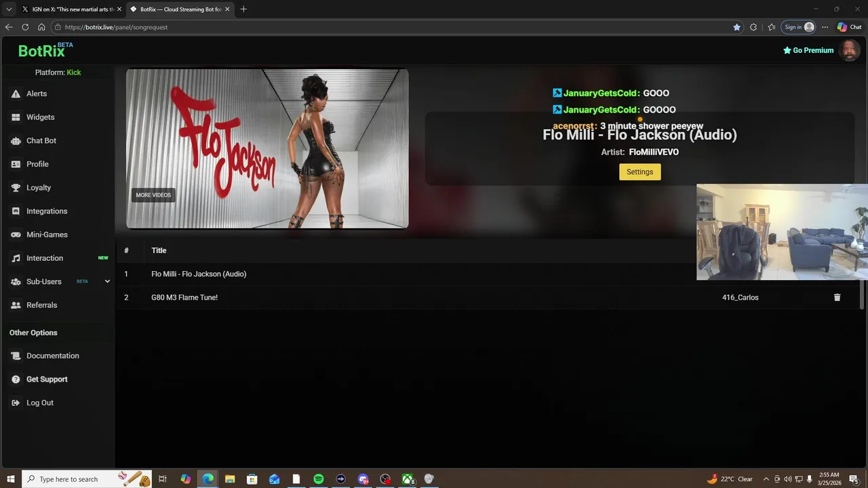Screen dimensions: 868x488
Task: Open the Mini-Games section
Action: click(47, 235)
